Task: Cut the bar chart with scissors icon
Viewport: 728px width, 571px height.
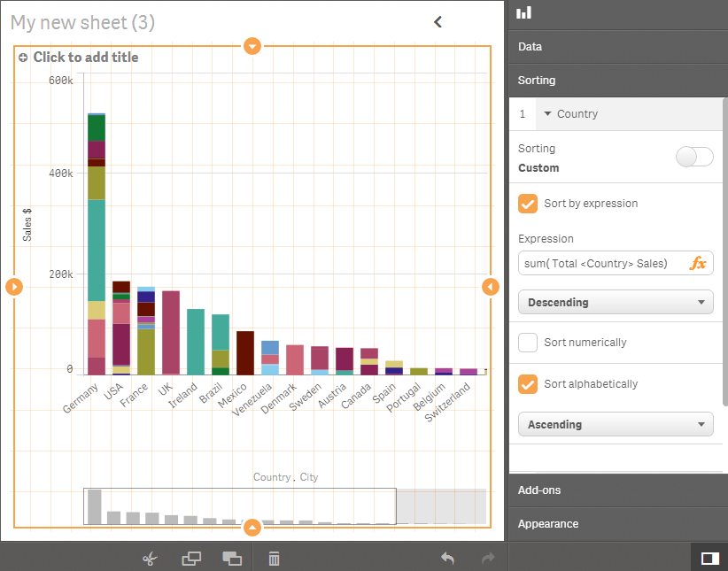Action: click(x=150, y=559)
